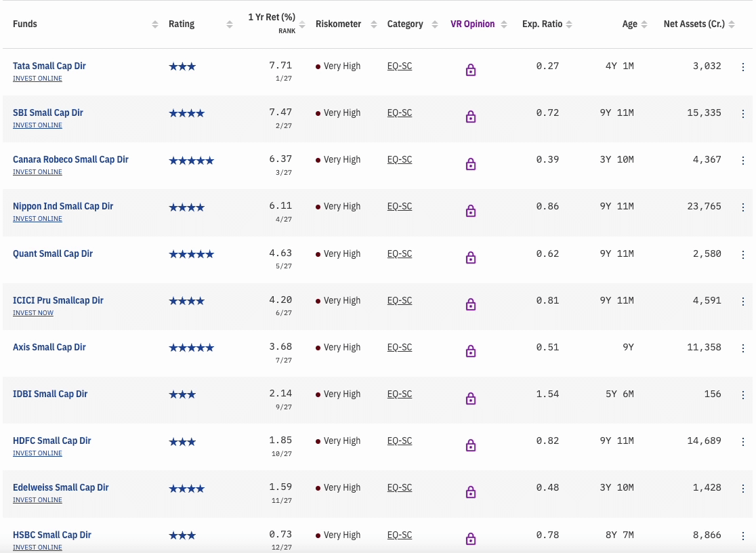This screenshot has width=756, height=553.
Task: Open Nippon Ind Small Cap Dir fund
Action: 63,207
